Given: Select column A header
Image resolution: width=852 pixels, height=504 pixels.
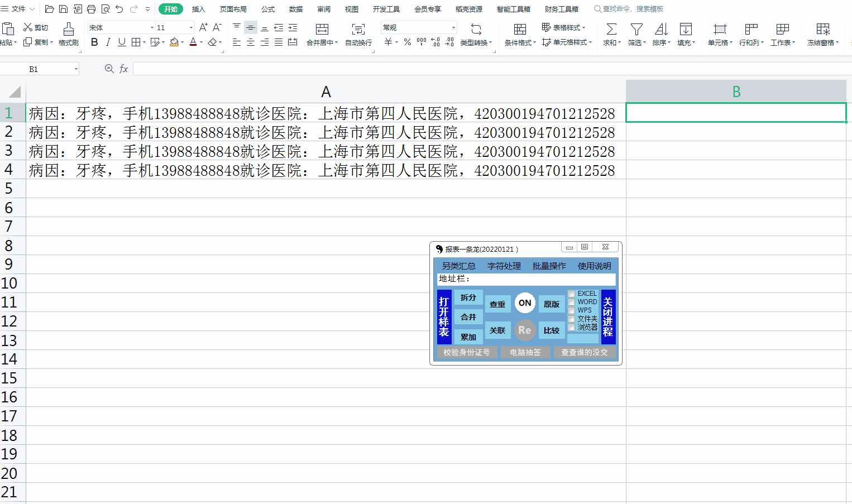Looking at the screenshot, I should click(x=326, y=92).
